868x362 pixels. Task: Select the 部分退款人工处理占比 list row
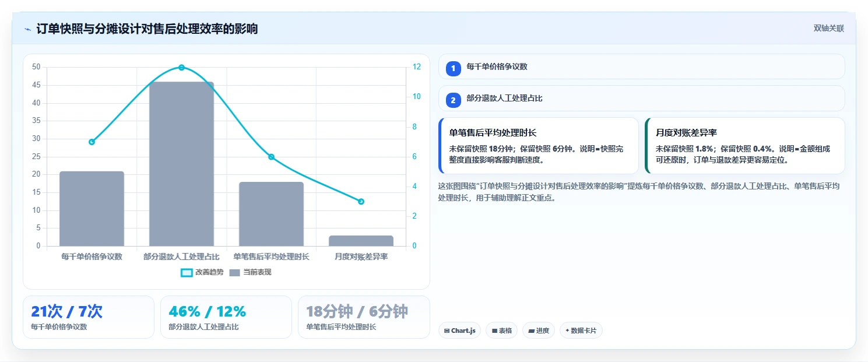pos(641,99)
